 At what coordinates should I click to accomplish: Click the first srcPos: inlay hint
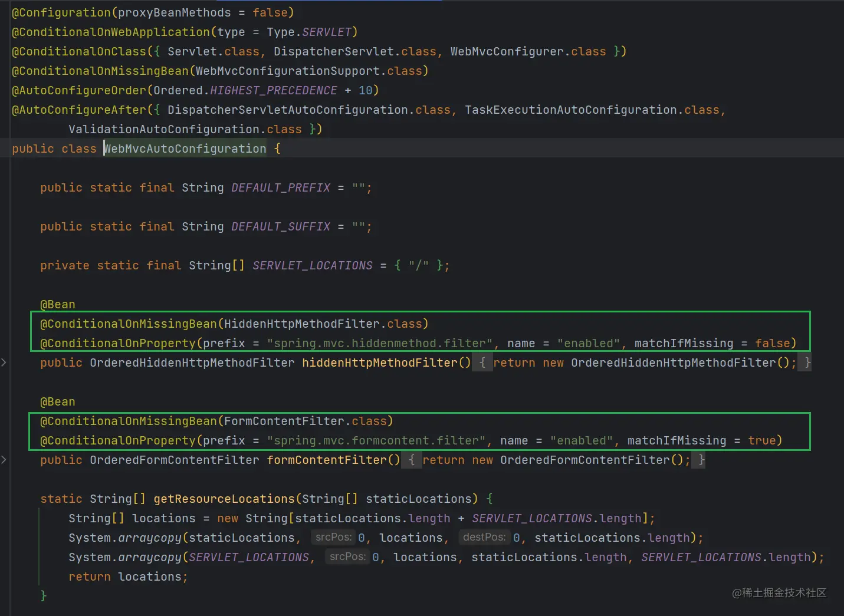[x=333, y=538]
